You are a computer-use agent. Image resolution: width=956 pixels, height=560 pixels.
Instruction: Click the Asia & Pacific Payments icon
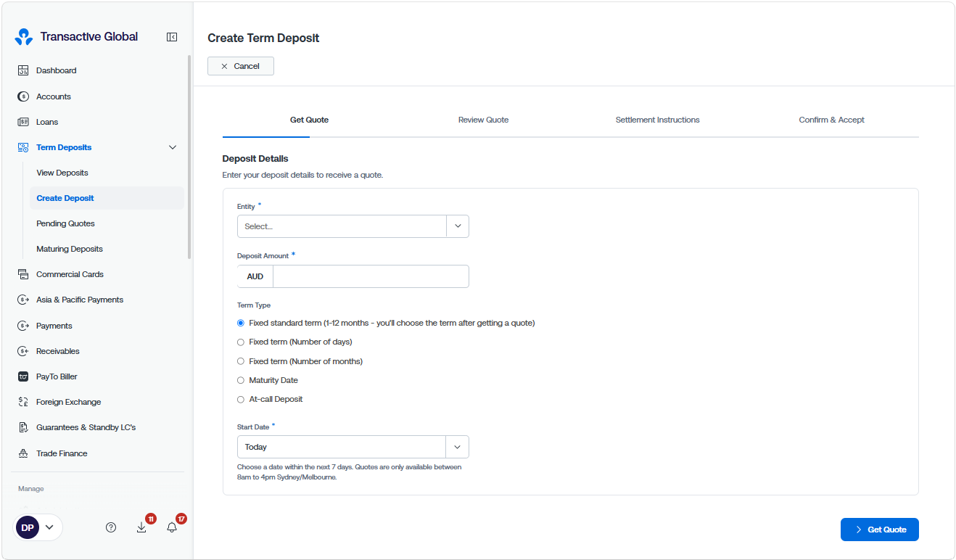[22, 300]
